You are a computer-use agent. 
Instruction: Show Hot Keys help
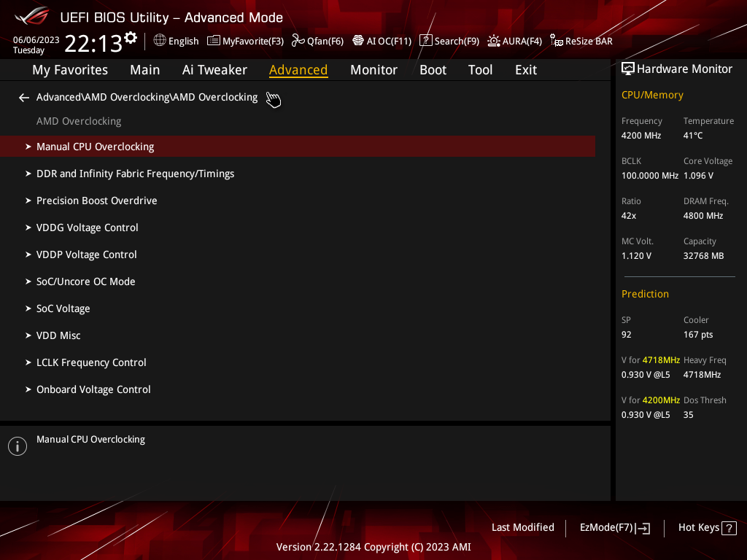[698, 528]
